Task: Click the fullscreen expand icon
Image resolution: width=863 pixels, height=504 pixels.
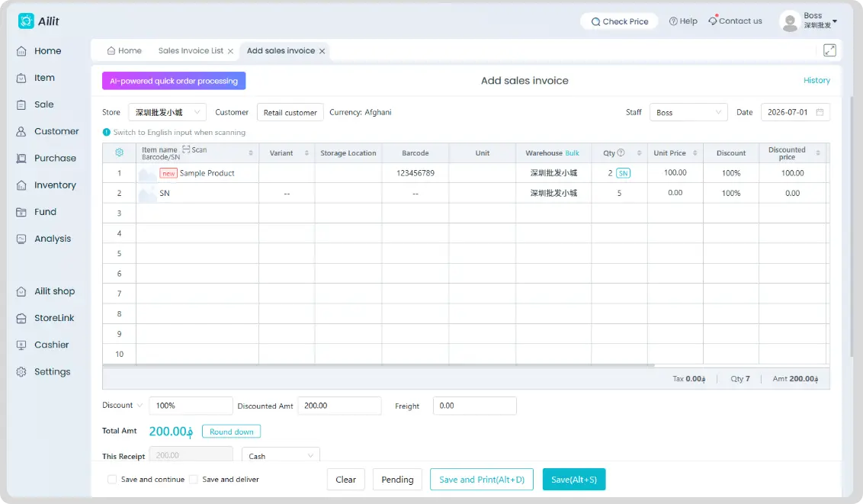Action: 829,50
